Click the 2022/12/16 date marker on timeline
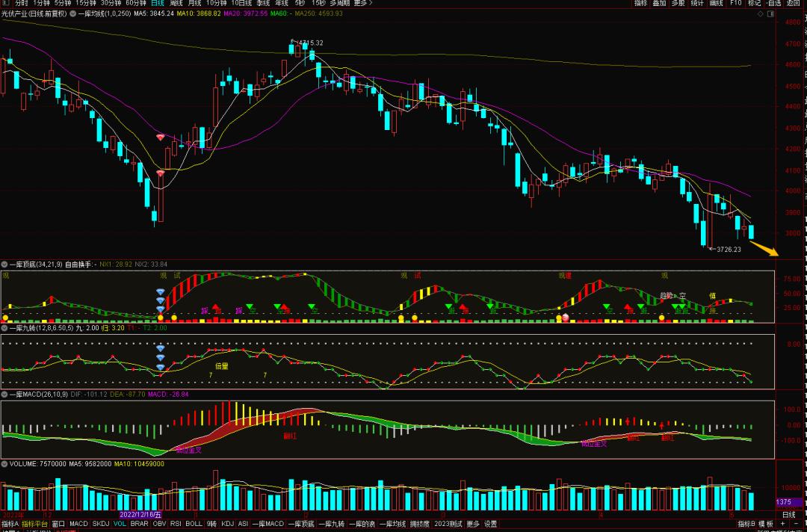The image size is (807, 532). (x=141, y=514)
